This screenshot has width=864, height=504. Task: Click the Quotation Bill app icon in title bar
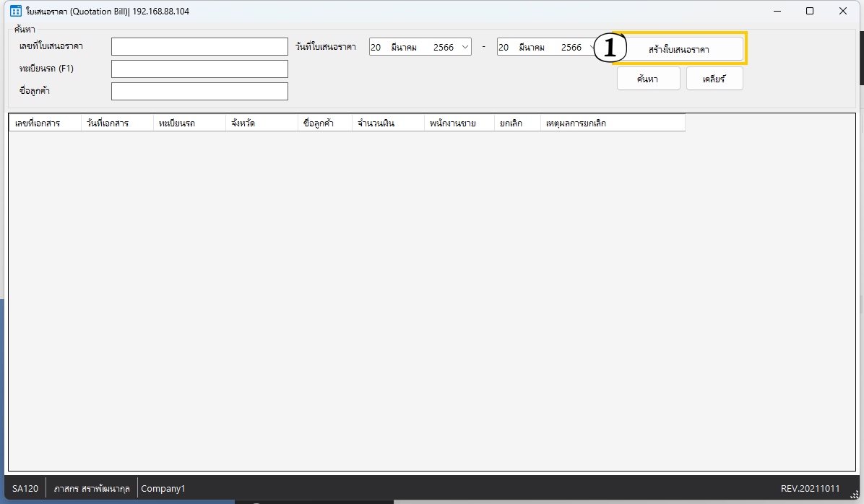point(15,12)
